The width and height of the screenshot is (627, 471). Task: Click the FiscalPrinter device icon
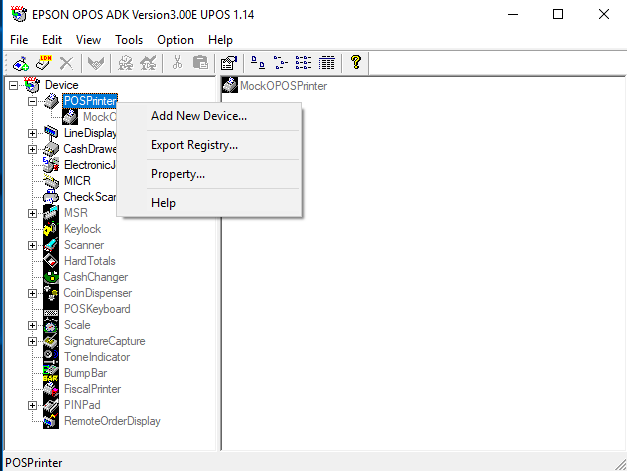[51, 389]
